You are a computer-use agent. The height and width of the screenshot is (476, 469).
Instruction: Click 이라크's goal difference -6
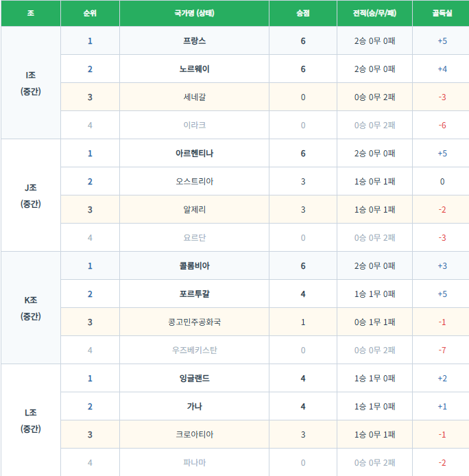point(442,125)
